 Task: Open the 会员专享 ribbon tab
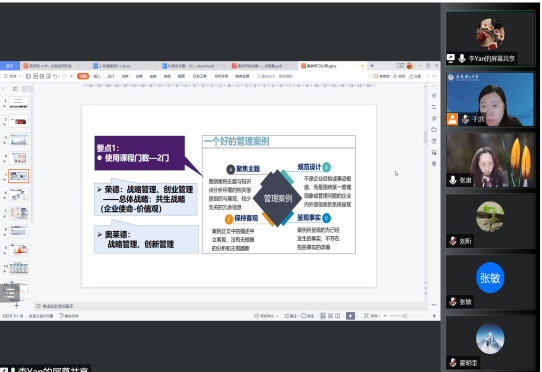point(221,76)
